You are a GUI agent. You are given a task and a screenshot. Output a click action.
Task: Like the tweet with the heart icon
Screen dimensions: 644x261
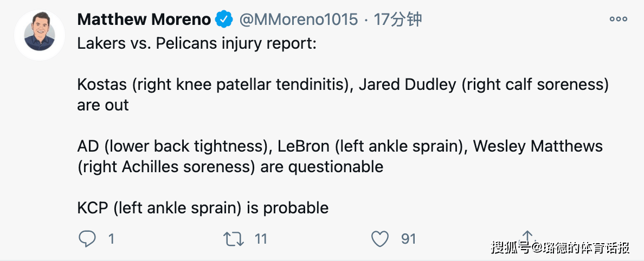380,239
